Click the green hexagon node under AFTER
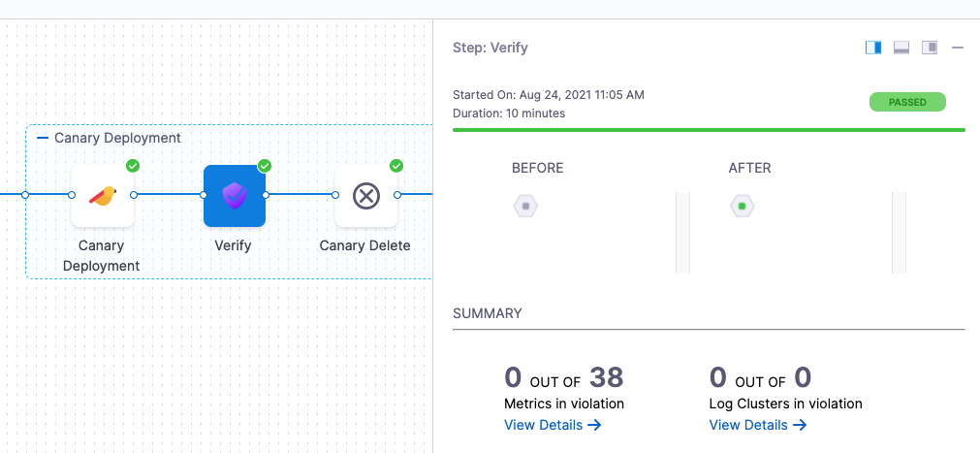This screenshot has width=980, height=453. point(742,207)
